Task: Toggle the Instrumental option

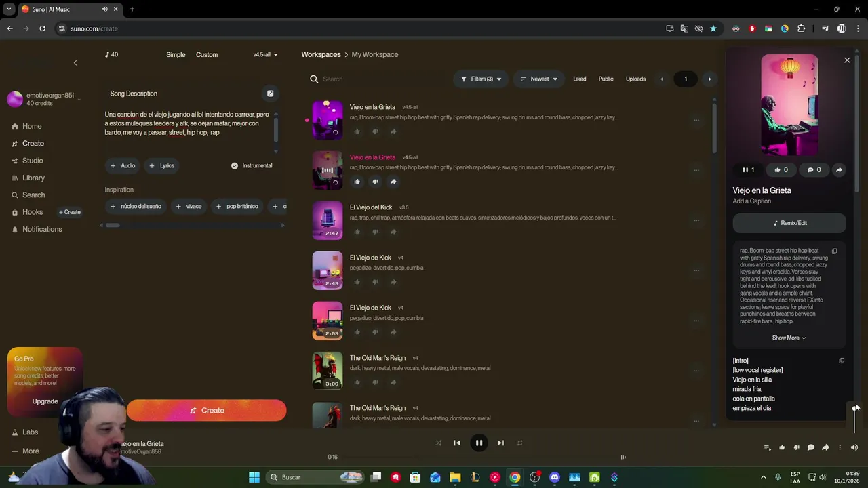Action: point(252,165)
